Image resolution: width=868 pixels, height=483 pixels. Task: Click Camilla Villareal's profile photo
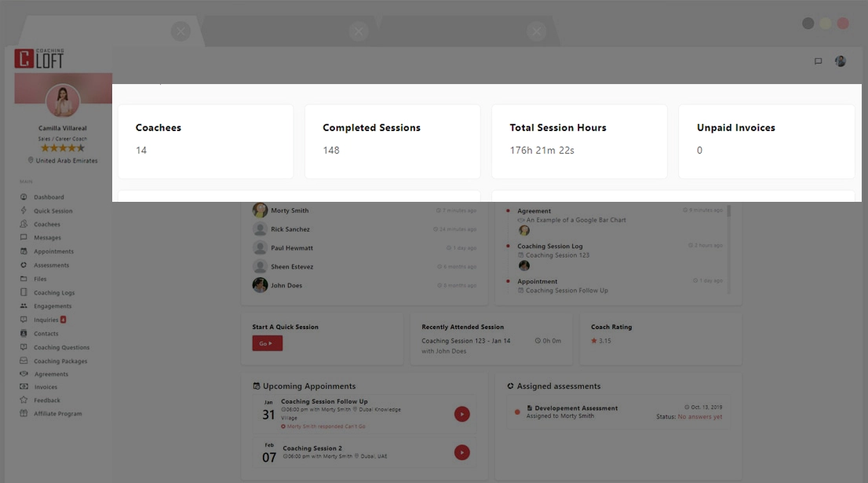(63, 101)
